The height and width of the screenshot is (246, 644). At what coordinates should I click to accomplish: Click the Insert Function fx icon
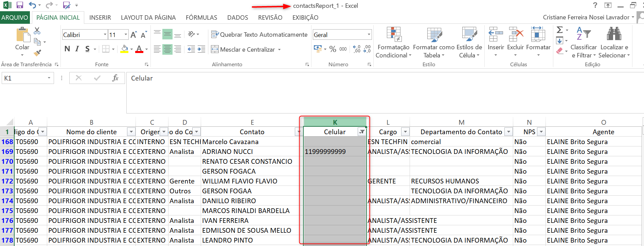pos(115,78)
